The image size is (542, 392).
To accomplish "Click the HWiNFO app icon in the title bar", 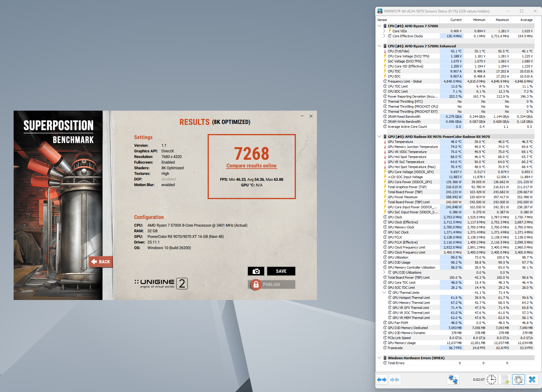I will pyautogui.click(x=380, y=11).
